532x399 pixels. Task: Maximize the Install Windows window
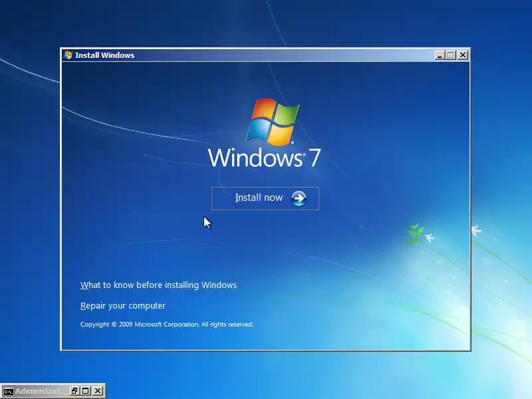point(451,55)
